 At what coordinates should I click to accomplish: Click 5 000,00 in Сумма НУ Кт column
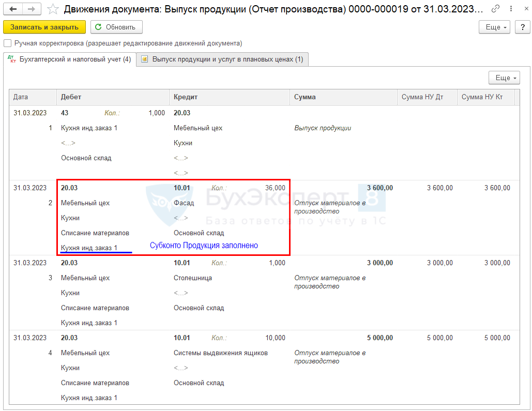click(497, 338)
